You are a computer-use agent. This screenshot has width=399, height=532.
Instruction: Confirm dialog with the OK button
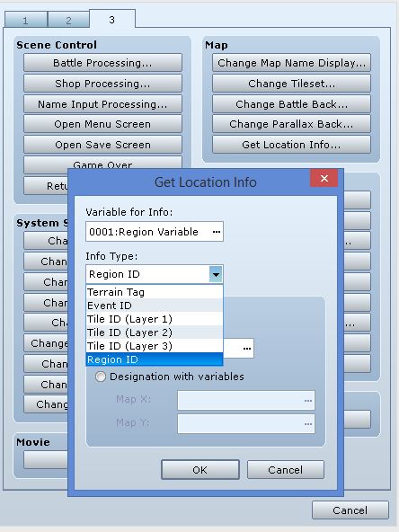(200, 470)
